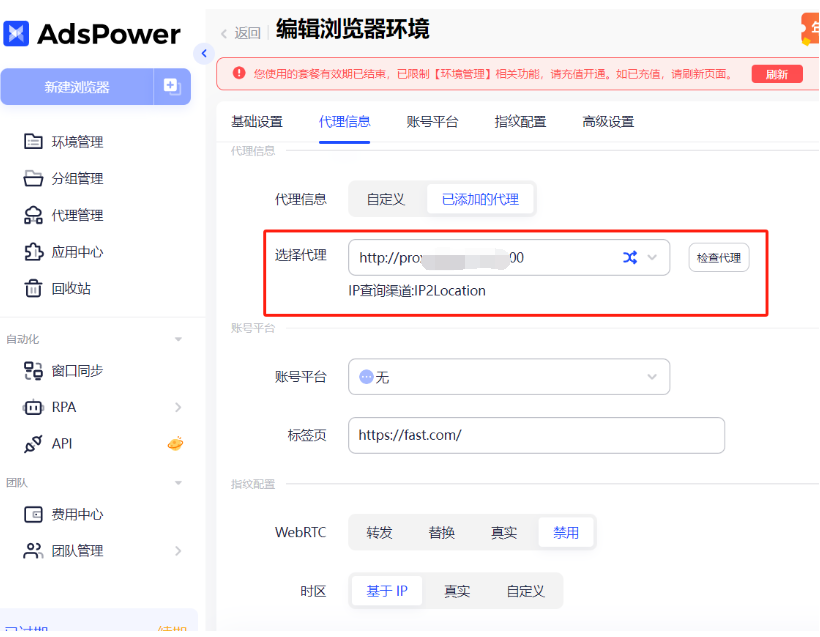Click the 标签页 URL input field

(536, 436)
